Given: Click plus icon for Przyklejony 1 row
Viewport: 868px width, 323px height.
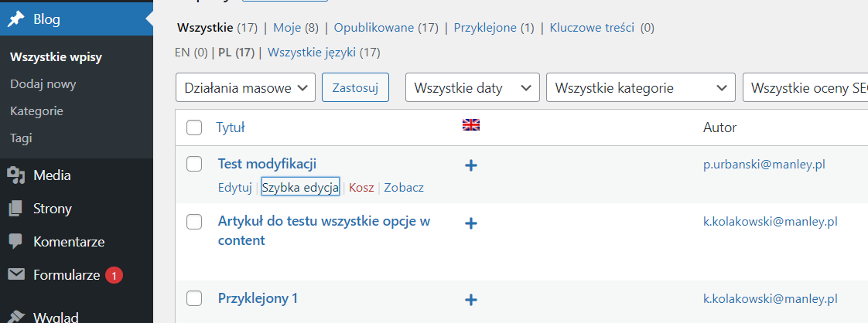Looking at the screenshot, I should pos(471,299).
